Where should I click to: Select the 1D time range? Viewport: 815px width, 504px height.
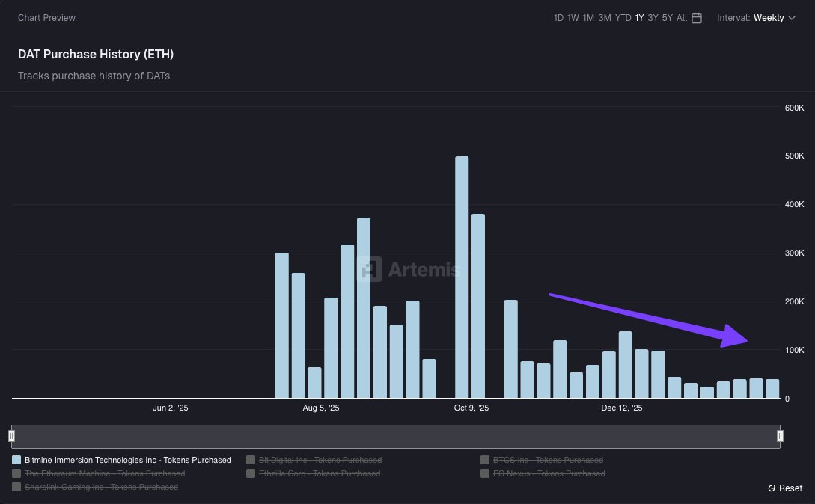(558, 18)
